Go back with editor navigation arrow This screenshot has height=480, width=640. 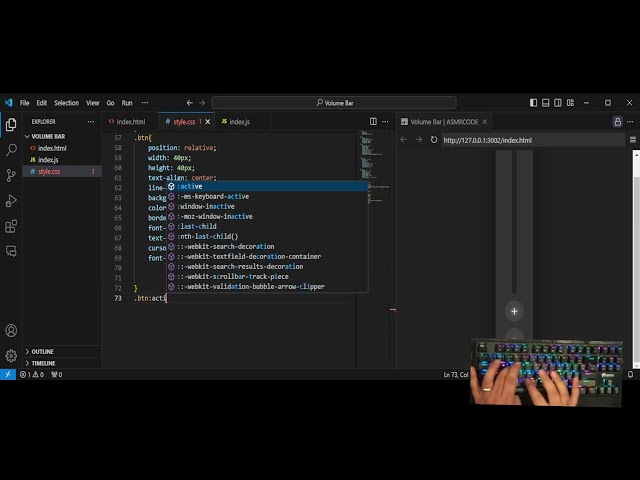[x=189, y=103]
